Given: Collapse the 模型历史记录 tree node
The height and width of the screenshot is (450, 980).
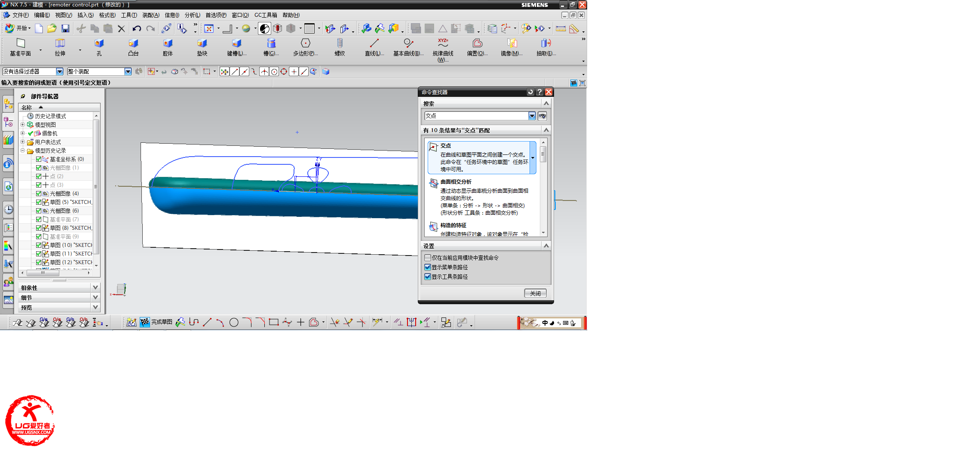Looking at the screenshot, I should point(23,151).
